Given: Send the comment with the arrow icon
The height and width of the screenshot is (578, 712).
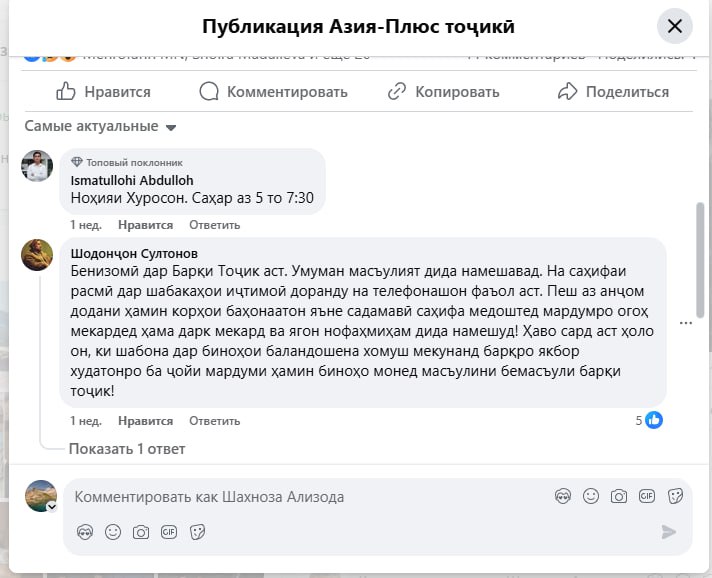Looking at the screenshot, I should click(x=669, y=532).
